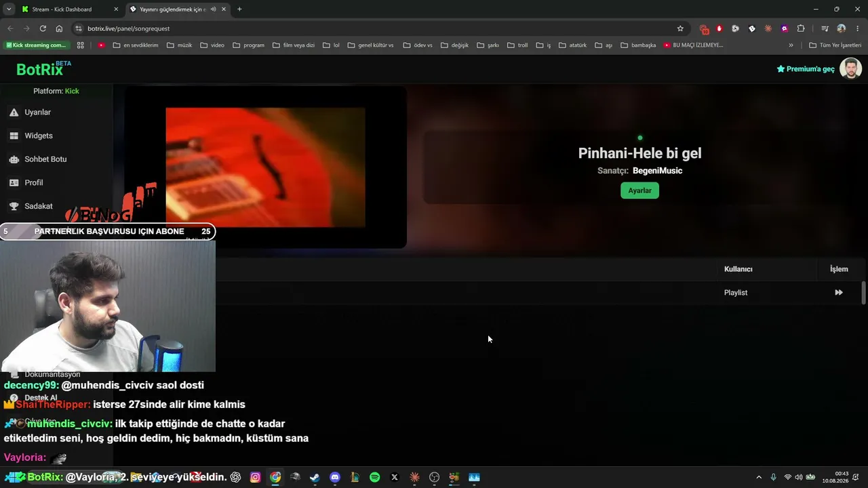Open Instagram from the taskbar
Image resolution: width=868 pixels, height=488 pixels.
coord(255,477)
